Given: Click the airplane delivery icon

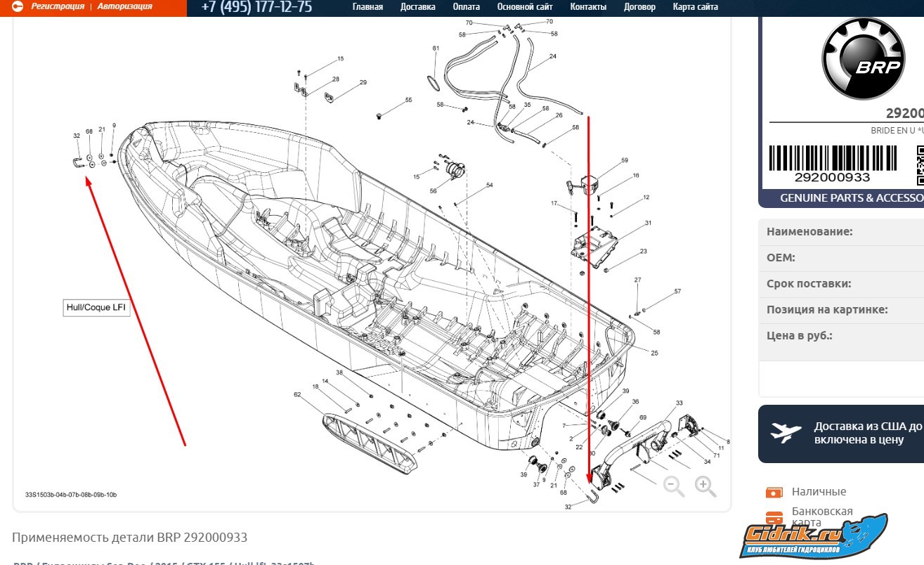Looking at the screenshot, I should 786,432.
